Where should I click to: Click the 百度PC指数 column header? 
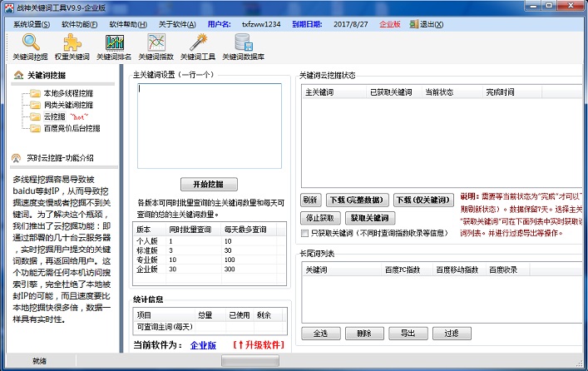tap(407, 270)
